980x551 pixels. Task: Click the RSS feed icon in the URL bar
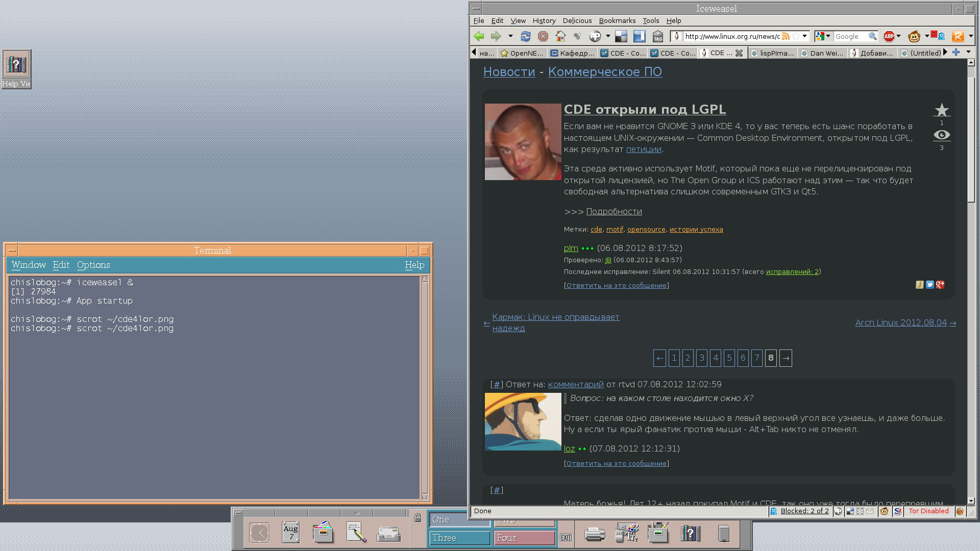click(786, 36)
